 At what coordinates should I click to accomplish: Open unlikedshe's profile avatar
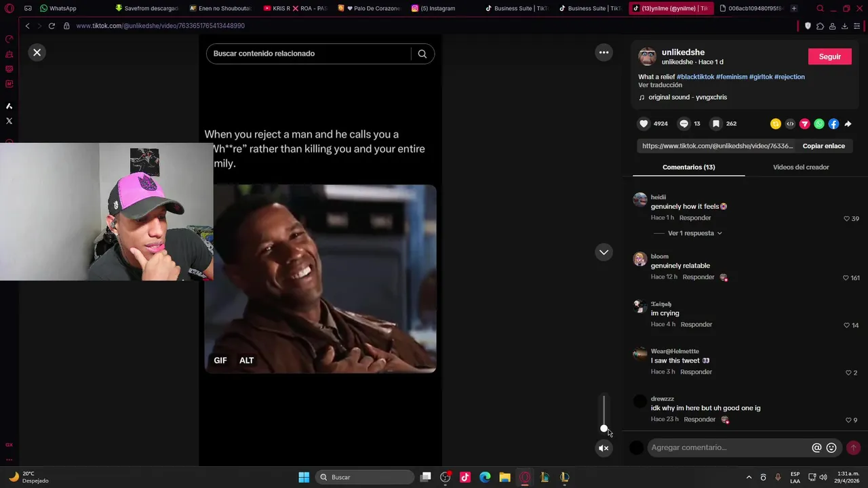648,57
